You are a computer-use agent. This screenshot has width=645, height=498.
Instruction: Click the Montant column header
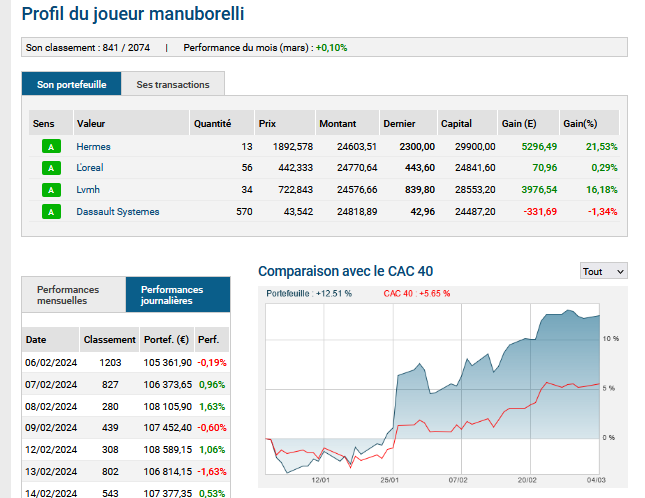(x=347, y=123)
